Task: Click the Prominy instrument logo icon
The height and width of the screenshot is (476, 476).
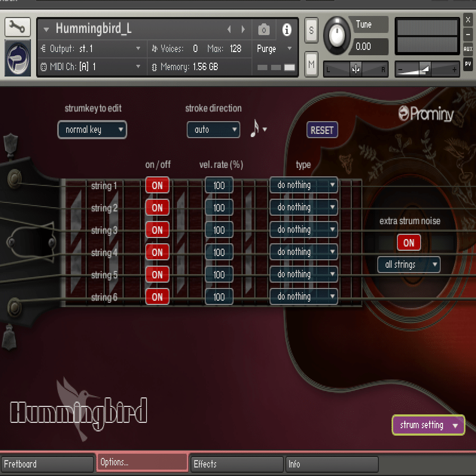Action: coord(18,58)
